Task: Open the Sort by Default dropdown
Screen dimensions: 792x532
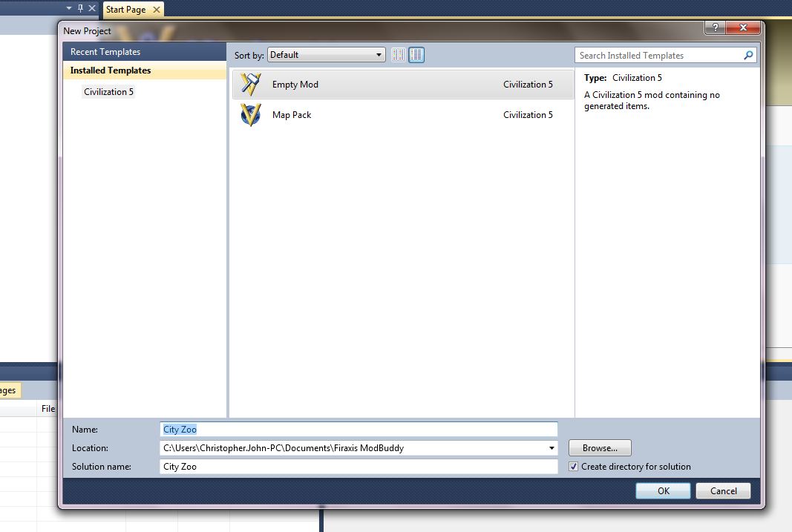Action: pos(327,54)
